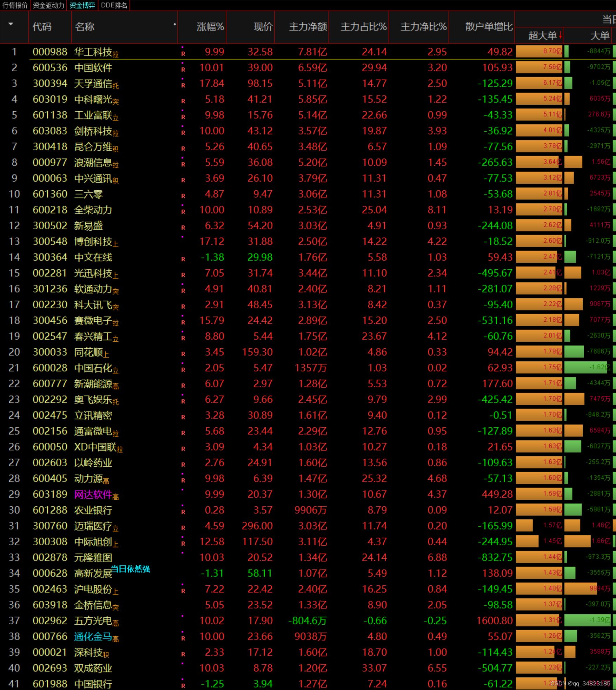
Task: Select the 资金博弈 tab
Action: click(82, 5)
